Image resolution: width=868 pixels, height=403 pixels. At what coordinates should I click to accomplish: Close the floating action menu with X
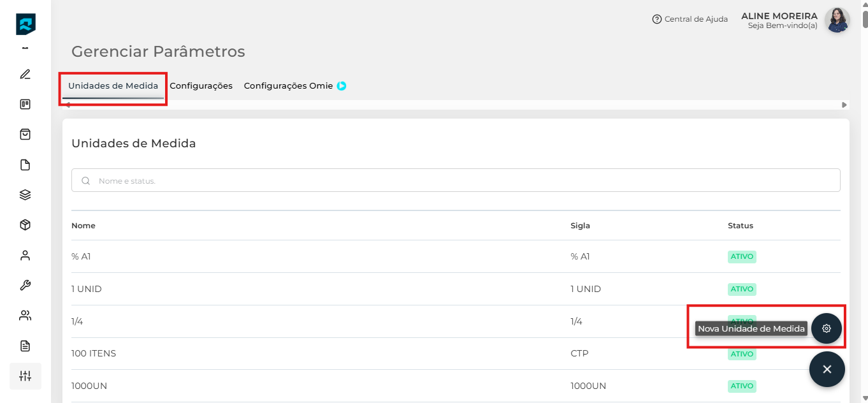coord(827,369)
